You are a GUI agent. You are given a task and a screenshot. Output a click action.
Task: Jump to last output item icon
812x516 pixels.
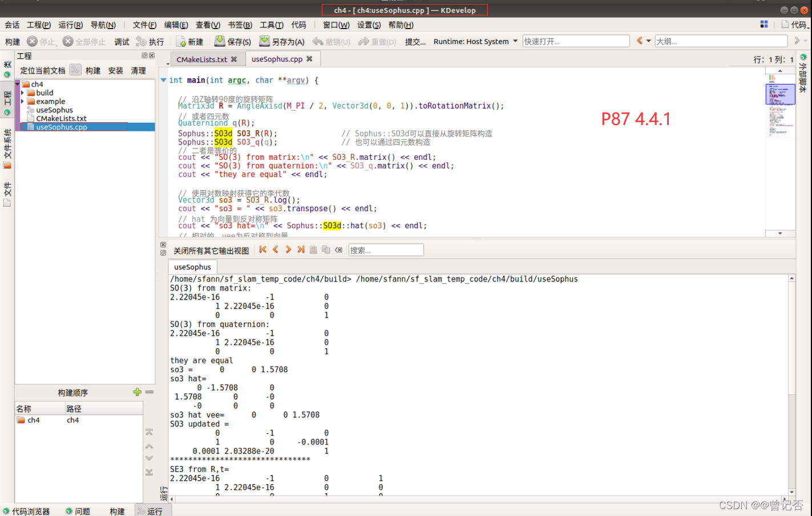pyautogui.click(x=301, y=249)
